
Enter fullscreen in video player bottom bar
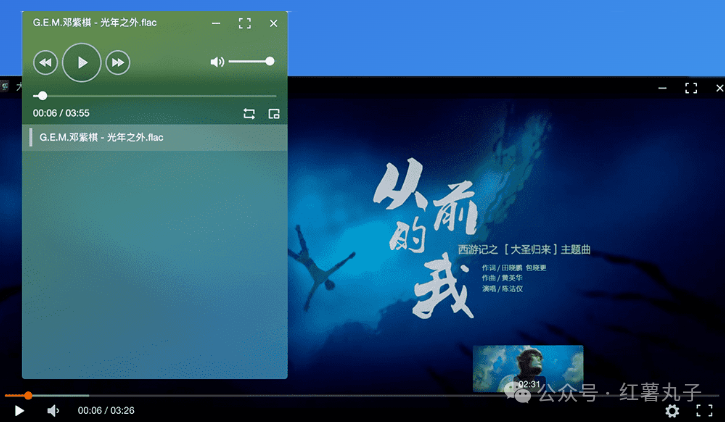(x=704, y=410)
